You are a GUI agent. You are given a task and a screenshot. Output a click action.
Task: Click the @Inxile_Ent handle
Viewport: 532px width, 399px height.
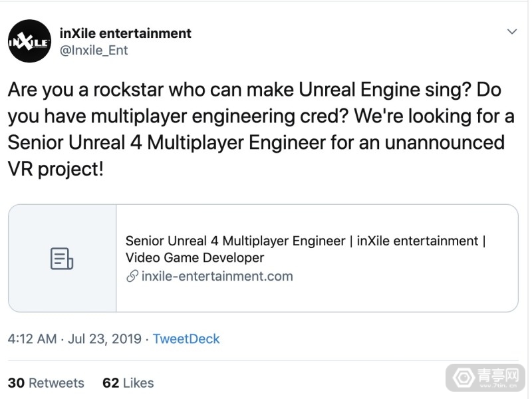pos(94,50)
